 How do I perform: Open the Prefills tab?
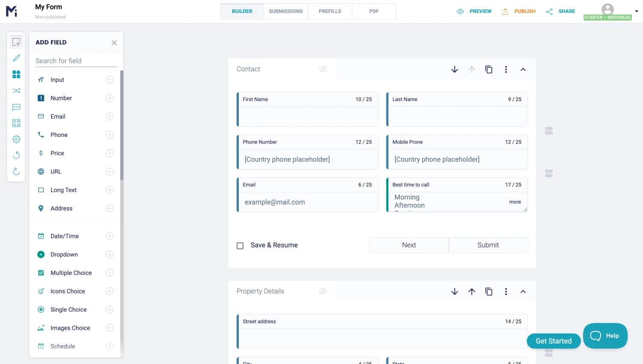(x=330, y=11)
